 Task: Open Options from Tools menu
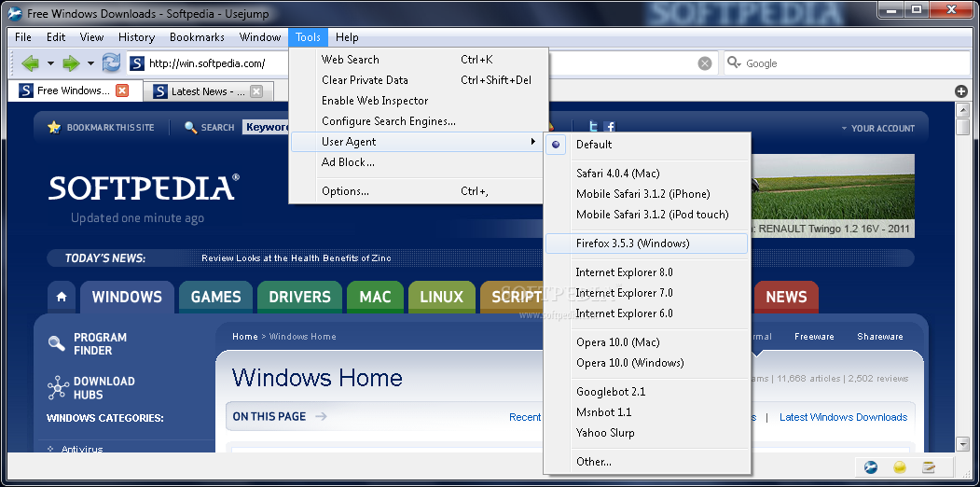[418, 191]
